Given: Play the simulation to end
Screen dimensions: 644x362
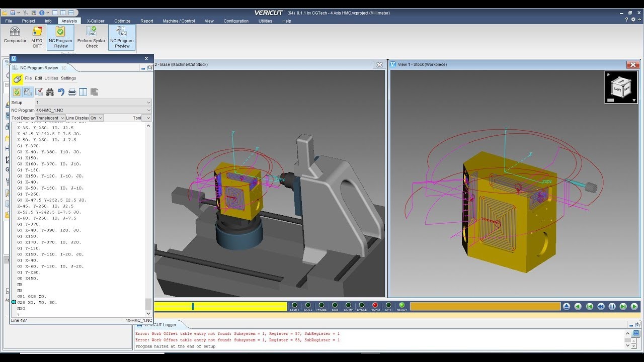Looking at the screenshot, I should pos(634,306).
